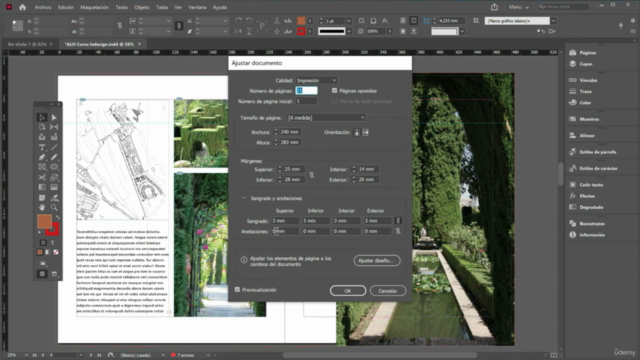Screen dimensions: 640x360
Task: Choose the Gradient Swatch tool
Action: pyautogui.click(x=42, y=187)
